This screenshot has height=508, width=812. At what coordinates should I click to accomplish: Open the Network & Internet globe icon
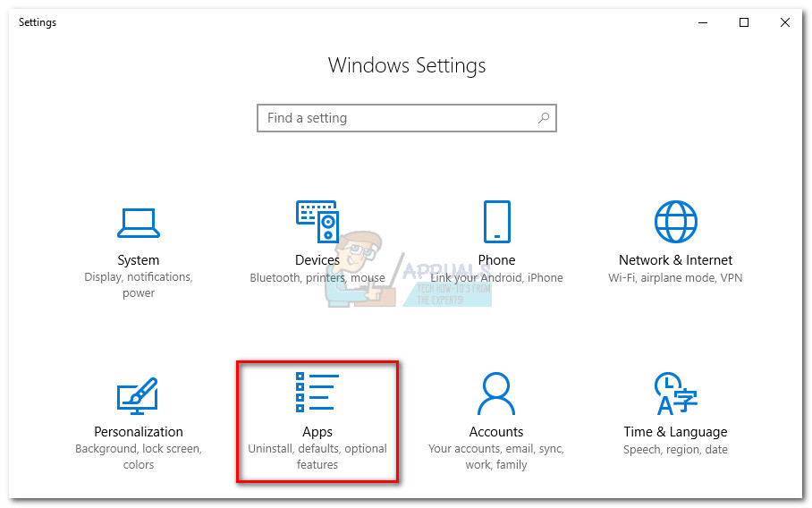click(676, 222)
